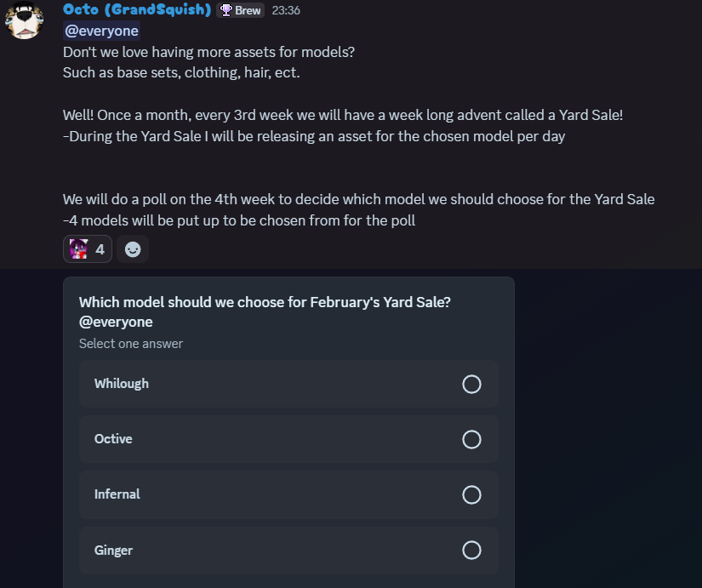
Task: Click the 'Select one answer' hint text
Action: click(130, 344)
